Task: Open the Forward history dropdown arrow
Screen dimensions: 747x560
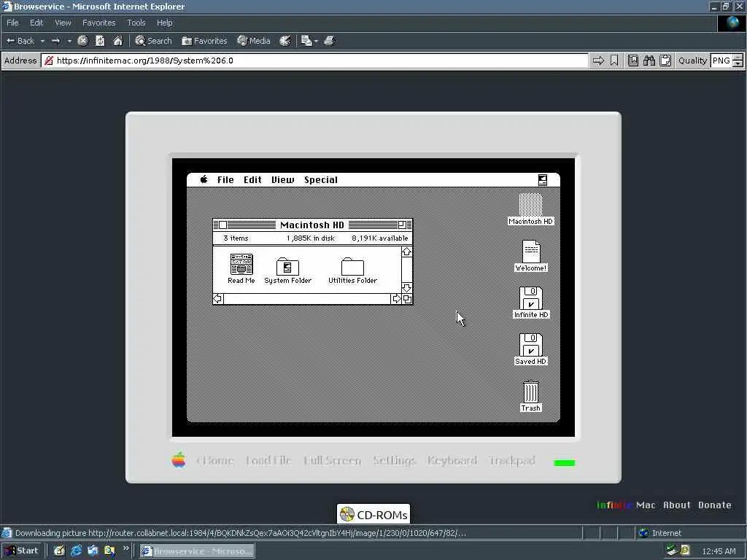Action: click(x=69, y=41)
